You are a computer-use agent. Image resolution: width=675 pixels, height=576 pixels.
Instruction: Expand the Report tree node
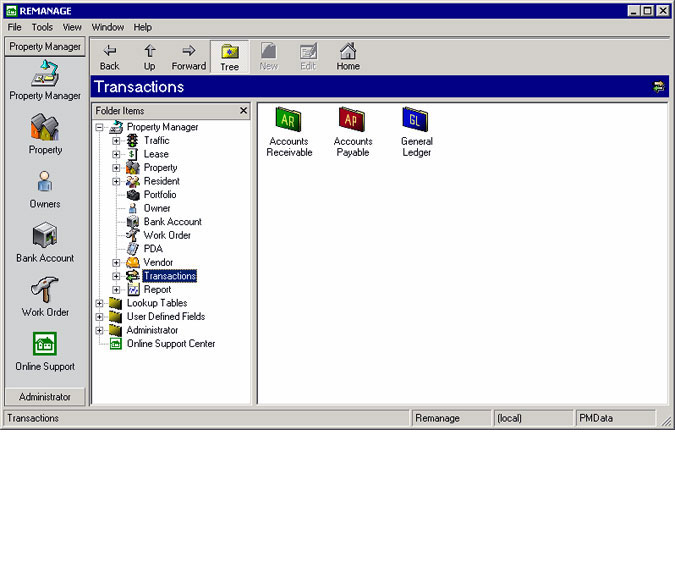click(116, 290)
